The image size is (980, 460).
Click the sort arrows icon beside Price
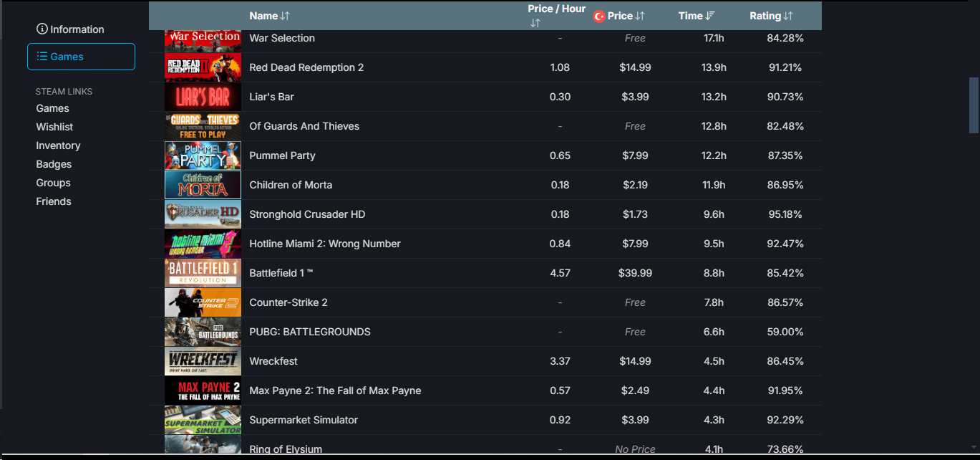640,16
